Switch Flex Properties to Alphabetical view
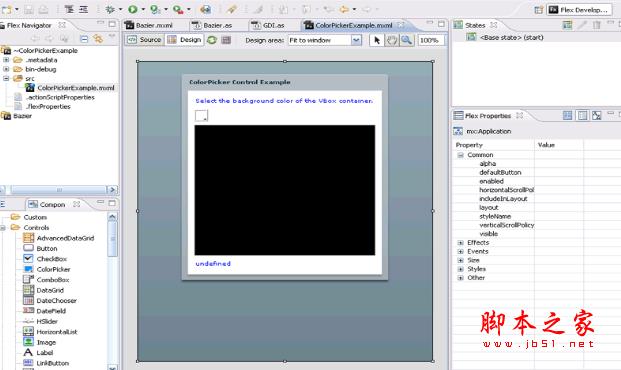The width and height of the screenshot is (621, 370). [596, 115]
